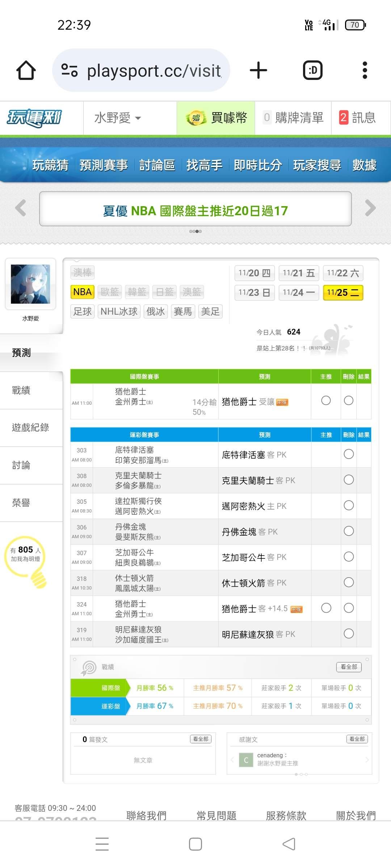Open 玩家搜尋 nav menu
The width and height of the screenshot is (391, 868).
pos(317,165)
